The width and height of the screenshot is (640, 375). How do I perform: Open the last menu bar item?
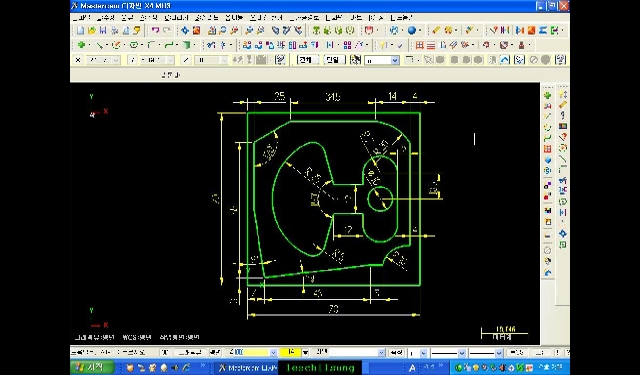pyautogui.click(x=401, y=18)
